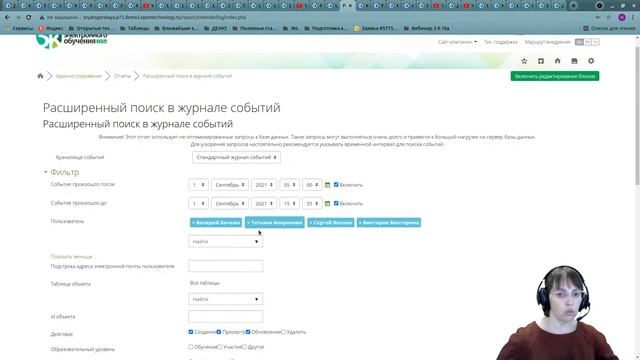Click the home icon in the page toolbar

(x=558, y=61)
